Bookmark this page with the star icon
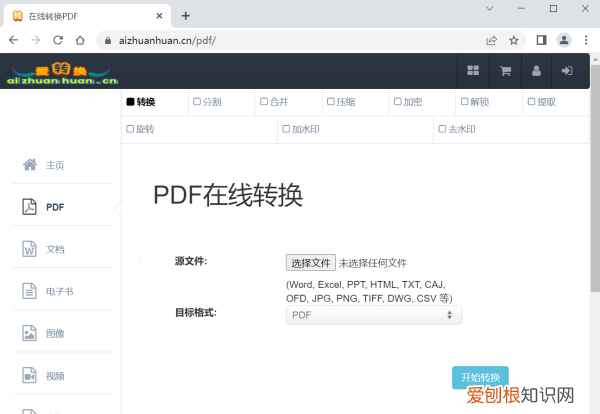The height and width of the screenshot is (414, 600). point(514,40)
